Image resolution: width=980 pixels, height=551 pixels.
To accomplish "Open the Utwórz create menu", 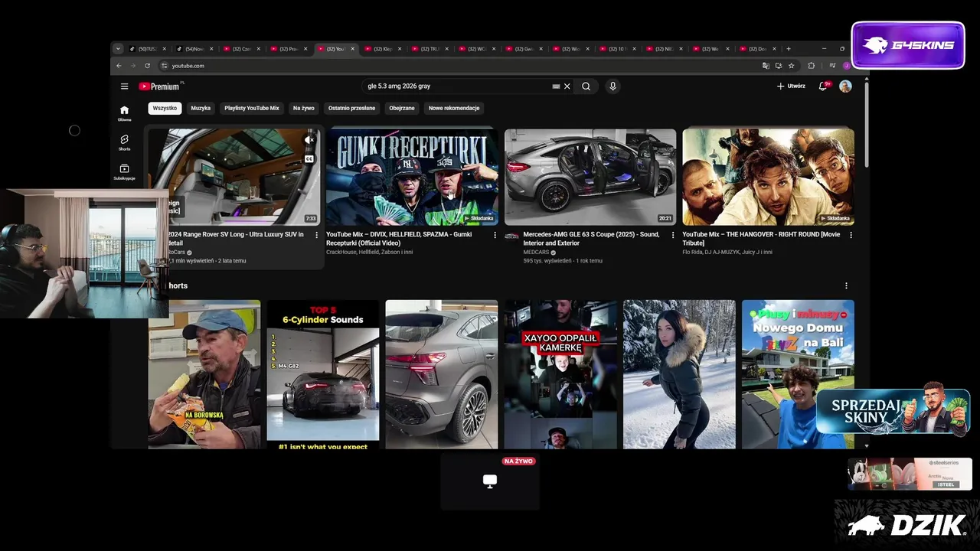I will (791, 86).
